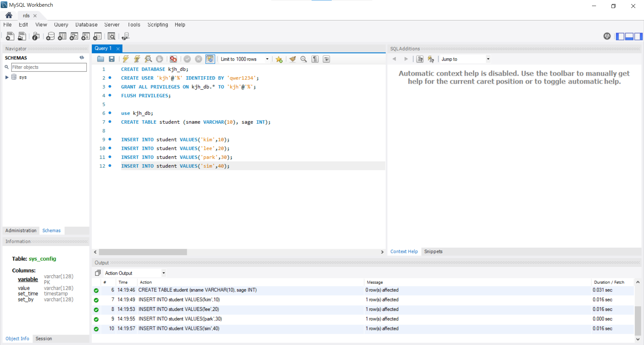
Task: Open SQL script file icon in main toolbar
Action: (22, 36)
